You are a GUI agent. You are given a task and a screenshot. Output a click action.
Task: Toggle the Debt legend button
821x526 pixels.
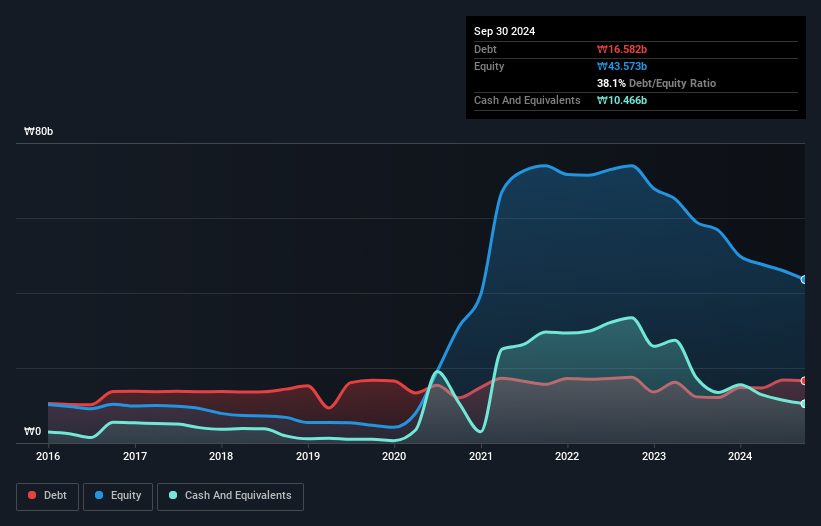point(47,496)
